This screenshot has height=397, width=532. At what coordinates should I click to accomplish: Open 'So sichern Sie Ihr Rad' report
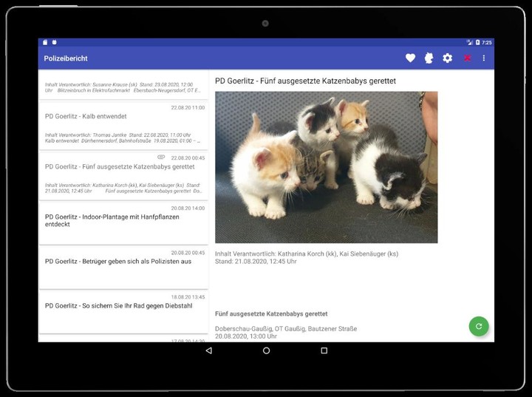[x=123, y=310]
